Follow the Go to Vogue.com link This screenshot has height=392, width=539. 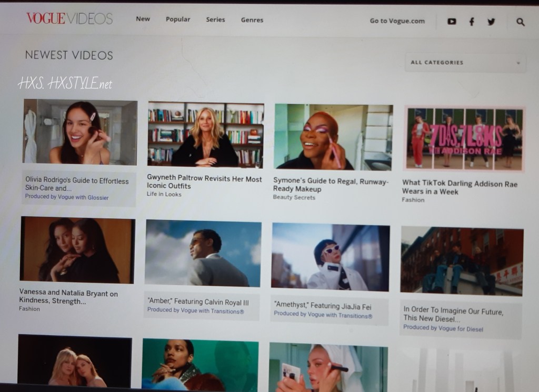[x=397, y=21]
